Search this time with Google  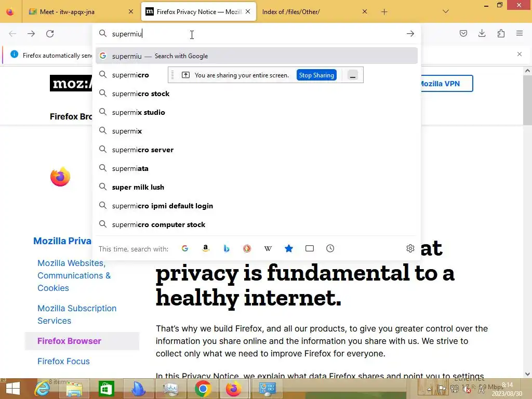[185, 249]
